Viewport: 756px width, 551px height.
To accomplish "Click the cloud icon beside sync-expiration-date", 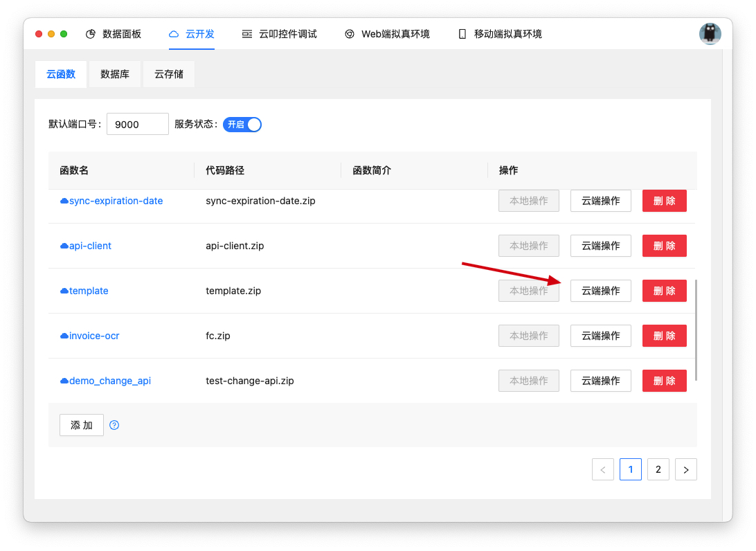I will (x=64, y=201).
